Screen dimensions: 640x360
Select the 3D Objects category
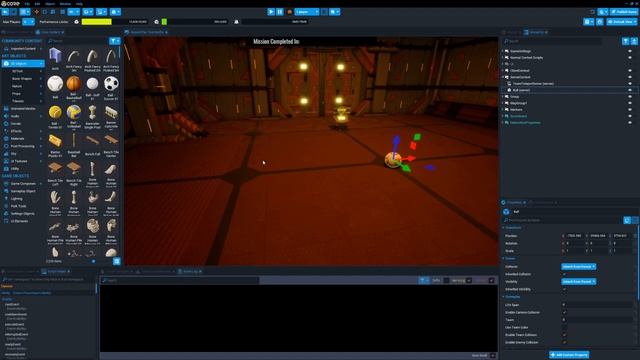click(23, 64)
